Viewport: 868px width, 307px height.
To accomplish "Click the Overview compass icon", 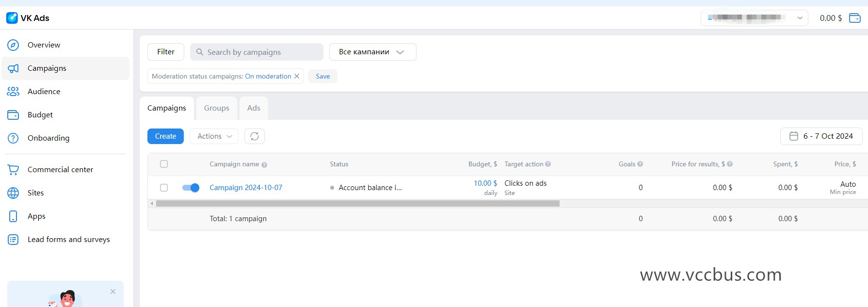I will [x=13, y=45].
